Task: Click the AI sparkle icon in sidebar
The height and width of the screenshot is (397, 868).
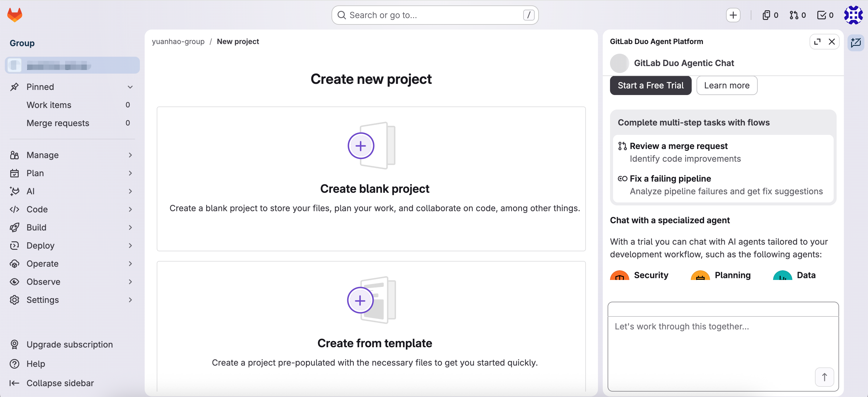Action: [14, 191]
